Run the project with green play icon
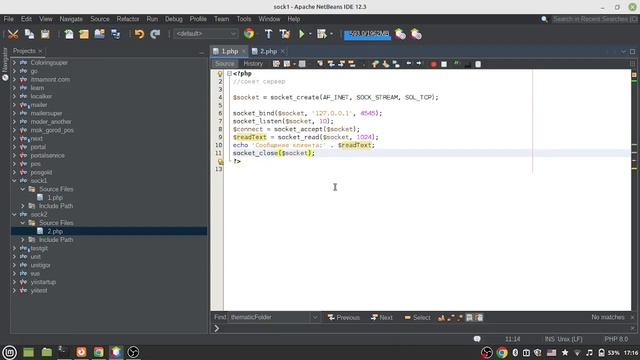640x360 pixels. click(302, 34)
